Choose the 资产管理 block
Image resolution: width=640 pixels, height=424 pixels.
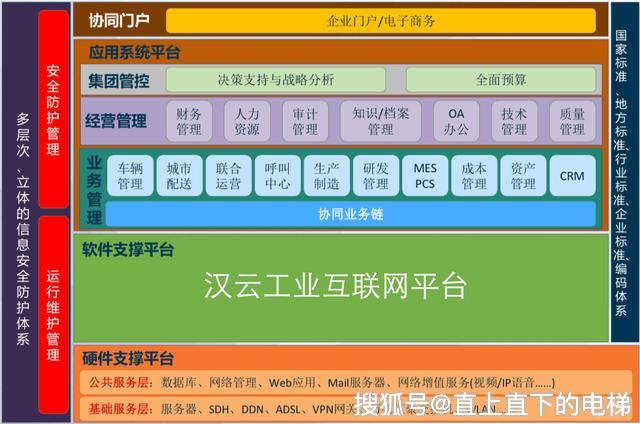tap(523, 175)
